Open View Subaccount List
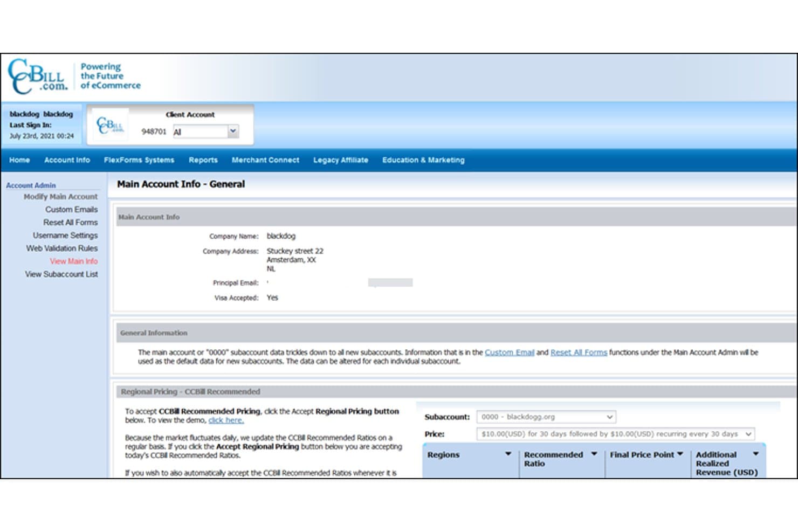798x532 pixels. click(x=61, y=274)
